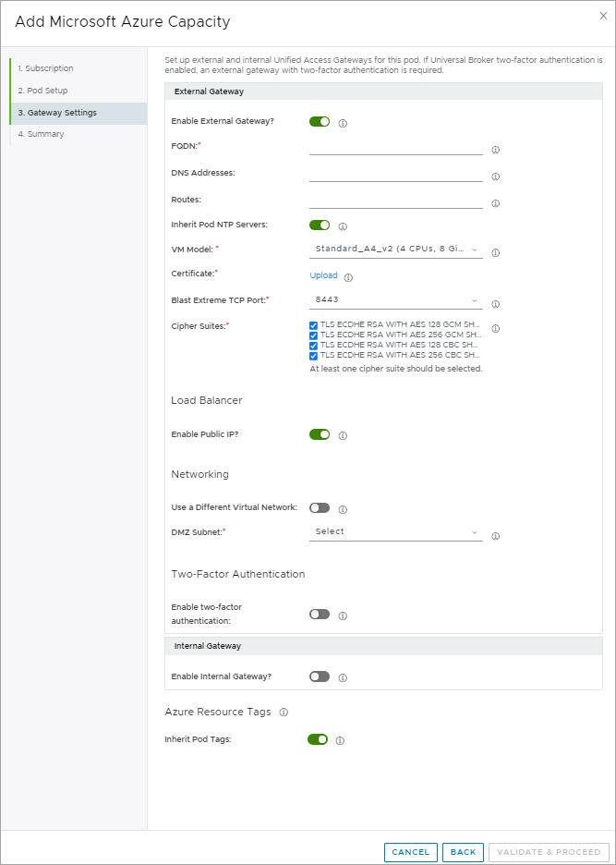Select step 3 Gateway Settings
Screen dimensions: 616x865
(79, 113)
